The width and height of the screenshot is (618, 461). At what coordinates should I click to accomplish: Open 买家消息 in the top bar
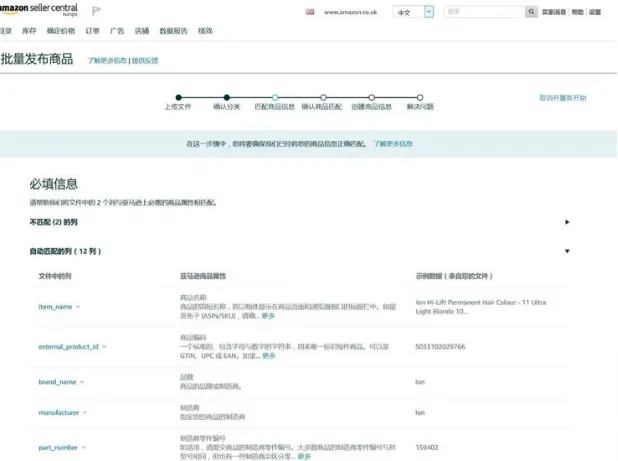[x=553, y=12]
